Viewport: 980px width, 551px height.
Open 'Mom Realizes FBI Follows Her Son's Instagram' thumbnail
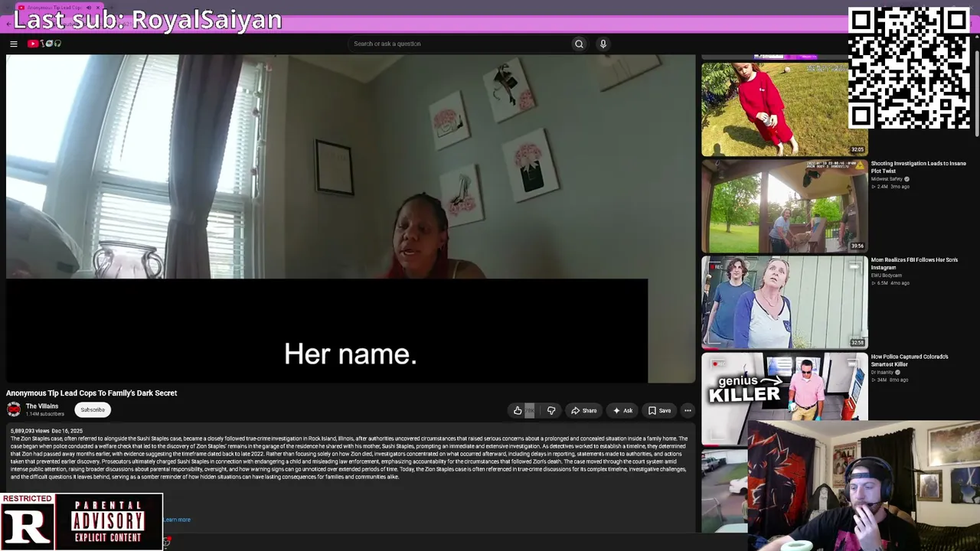click(785, 302)
